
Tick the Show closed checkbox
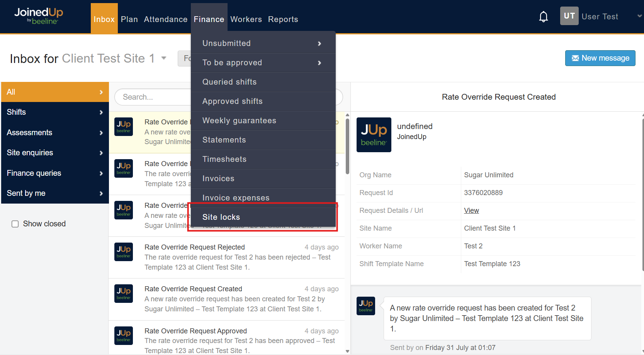tap(15, 224)
